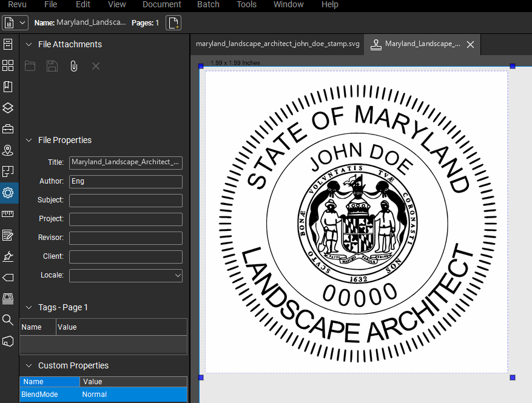Click top-left blue selection handle of stamp

(x=201, y=66)
